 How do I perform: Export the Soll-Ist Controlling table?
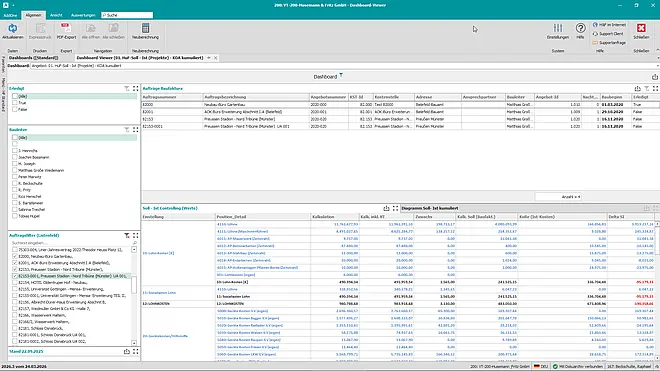[386, 208]
